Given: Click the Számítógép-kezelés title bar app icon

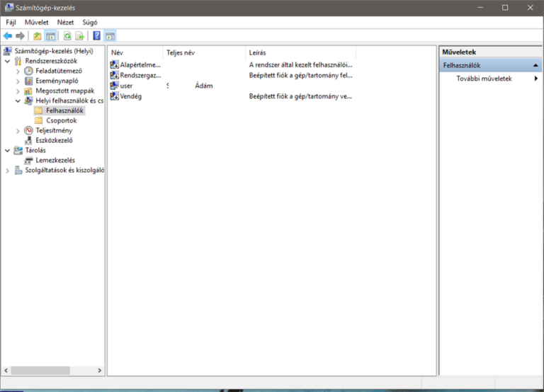Looking at the screenshot, I should (x=8, y=8).
